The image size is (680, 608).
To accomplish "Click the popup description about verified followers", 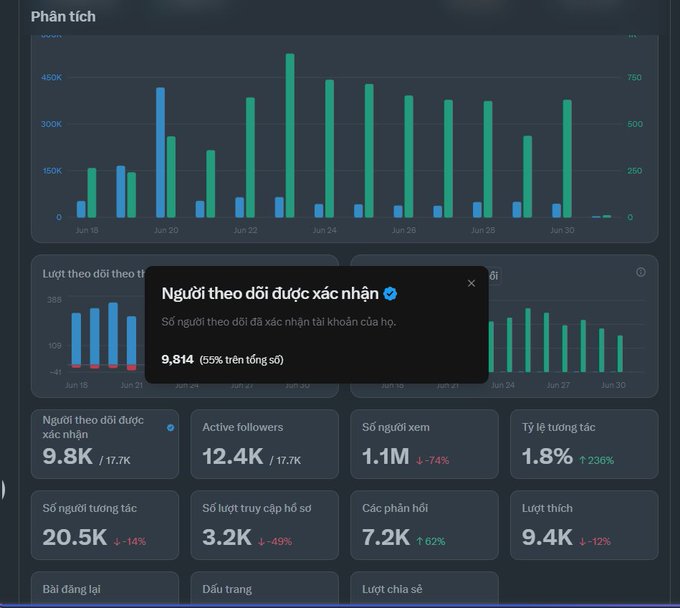I will 278,322.
